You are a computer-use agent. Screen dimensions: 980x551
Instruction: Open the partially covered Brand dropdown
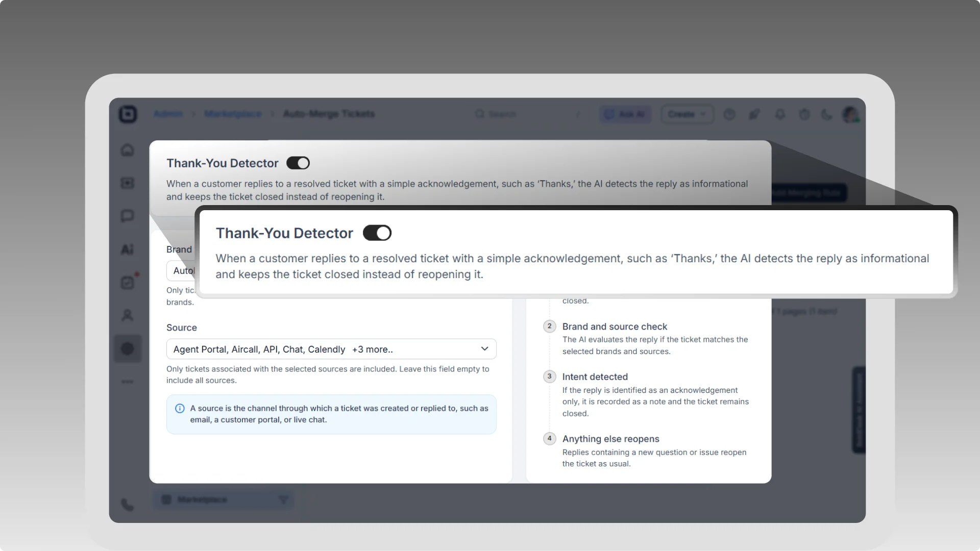181,270
